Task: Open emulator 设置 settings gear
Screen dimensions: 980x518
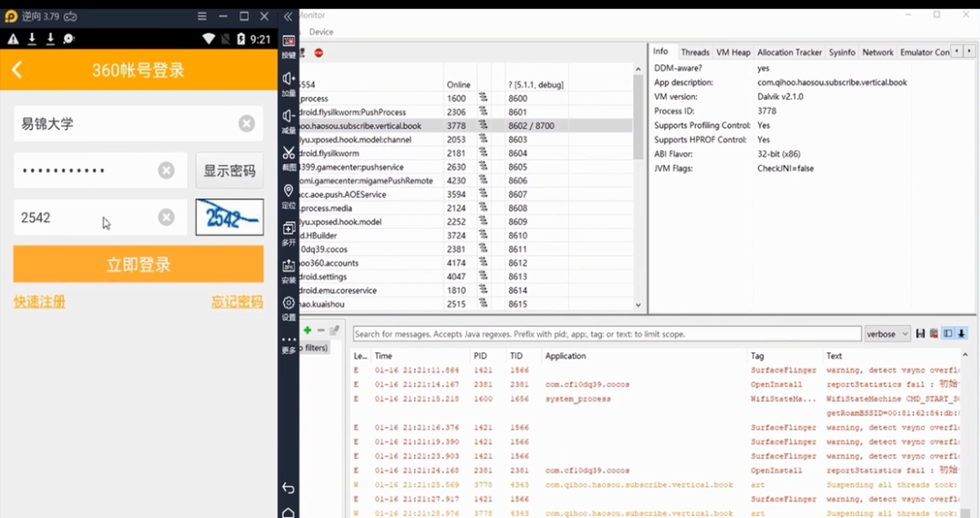Action: click(289, 308)
